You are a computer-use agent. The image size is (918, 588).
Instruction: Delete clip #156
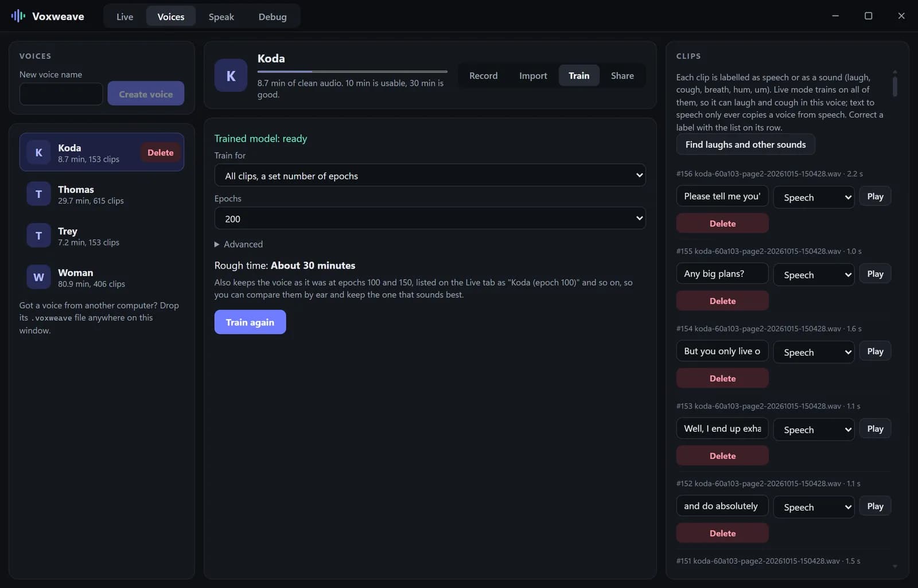[x=722, y=224]
